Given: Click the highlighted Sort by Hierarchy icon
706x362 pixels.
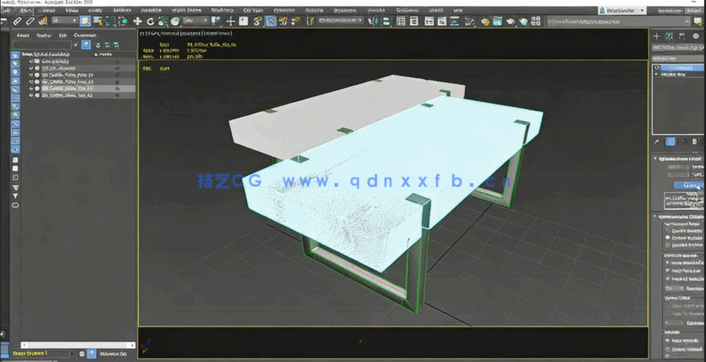Looking at the screenshot, I should tap(91, 354).
